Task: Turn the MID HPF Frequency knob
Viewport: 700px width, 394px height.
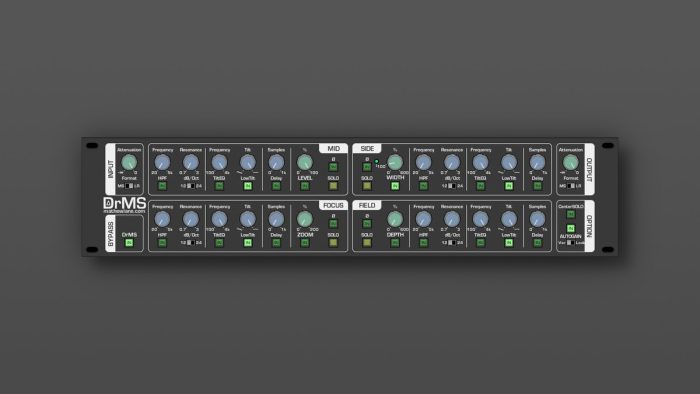Action: point(162,162)
